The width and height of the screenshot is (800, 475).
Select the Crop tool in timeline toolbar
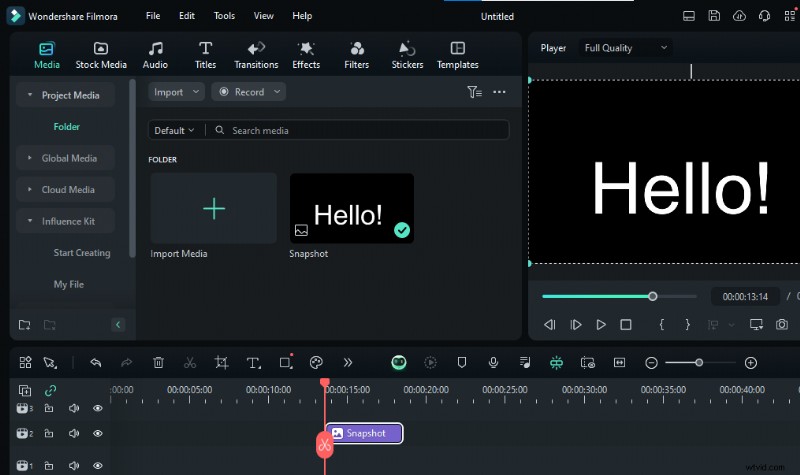221,363
